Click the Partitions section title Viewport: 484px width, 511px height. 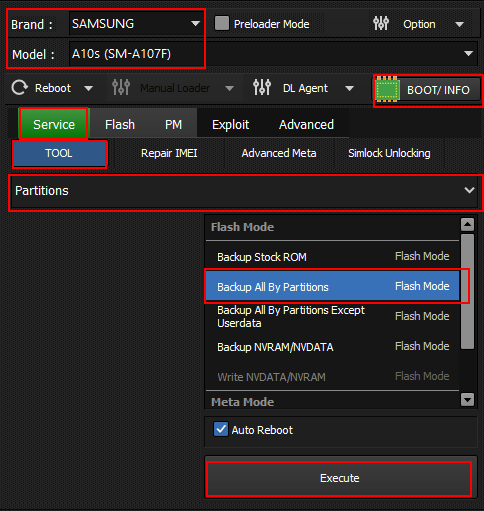click(42, 190)
